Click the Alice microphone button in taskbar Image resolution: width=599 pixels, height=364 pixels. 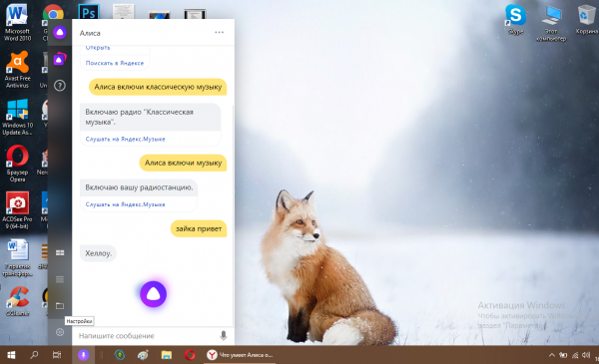click(x=83, y=355)
